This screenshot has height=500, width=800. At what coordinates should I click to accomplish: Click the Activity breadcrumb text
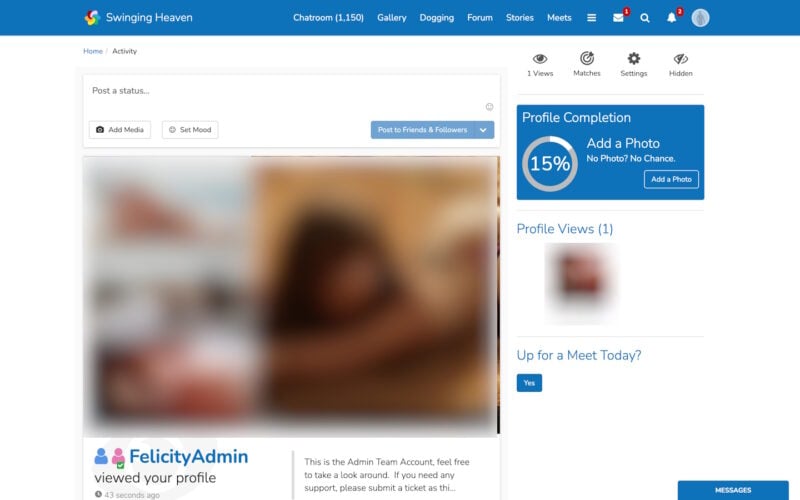(124, 51)
